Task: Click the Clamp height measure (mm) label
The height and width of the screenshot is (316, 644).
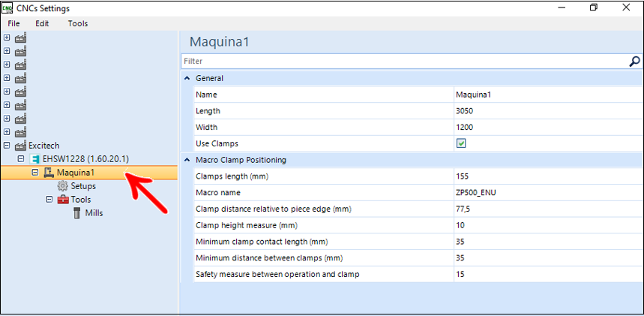Action: pyautogui.click(x=247, y=225)
